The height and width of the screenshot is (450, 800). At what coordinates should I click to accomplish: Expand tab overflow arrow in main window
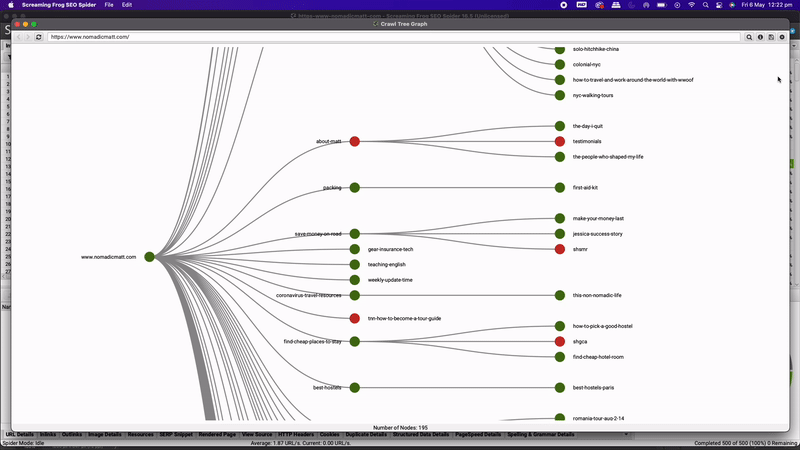point(626,435)
